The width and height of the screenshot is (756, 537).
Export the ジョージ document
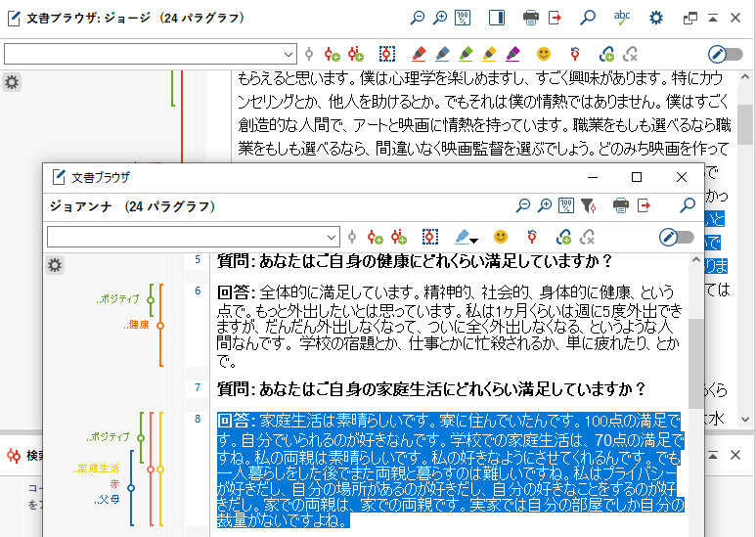[x=555, y=19]
